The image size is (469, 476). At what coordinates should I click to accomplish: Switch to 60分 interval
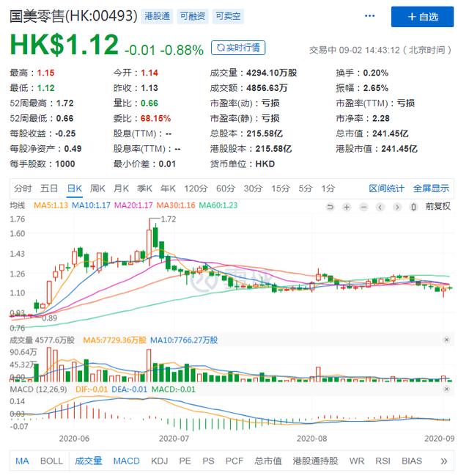point(226,188)
